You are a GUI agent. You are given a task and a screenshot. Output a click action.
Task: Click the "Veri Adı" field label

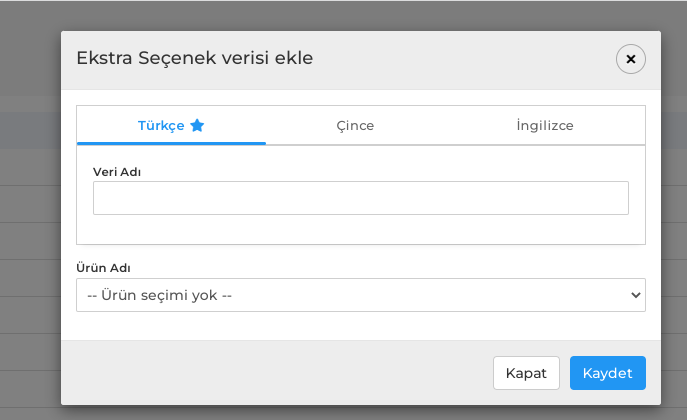pos(117,172)
